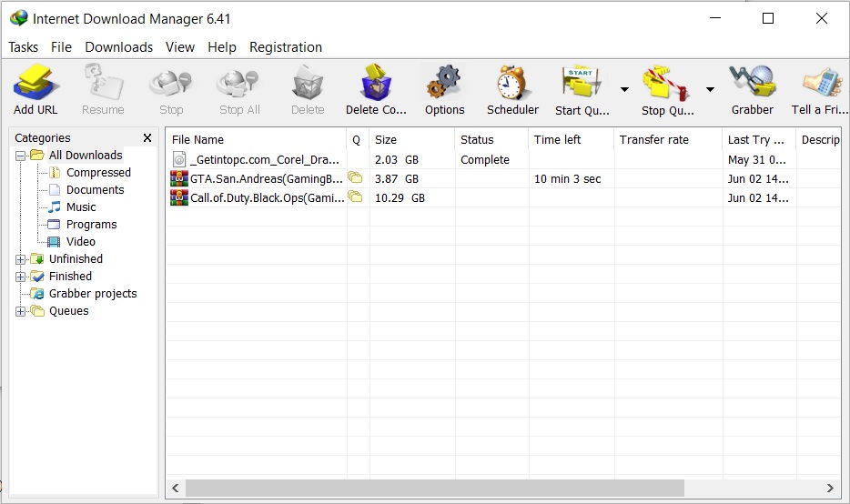
Task: Click the 10.29 GB size cell
Action: (x=400, y=197)
